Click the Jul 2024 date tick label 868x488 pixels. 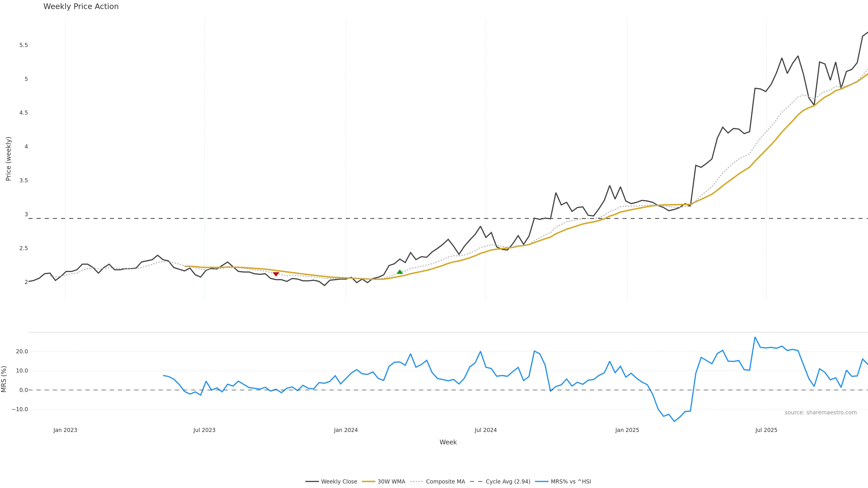[x=486, y=430]
